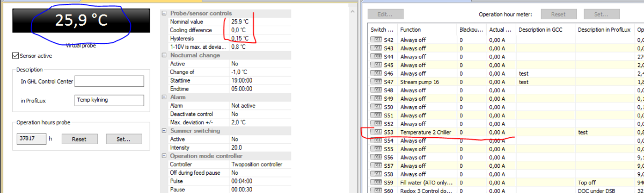This screenshot has height=193, width=644.
Task: Select the Deactivate control row
Action: pos(230,114)
